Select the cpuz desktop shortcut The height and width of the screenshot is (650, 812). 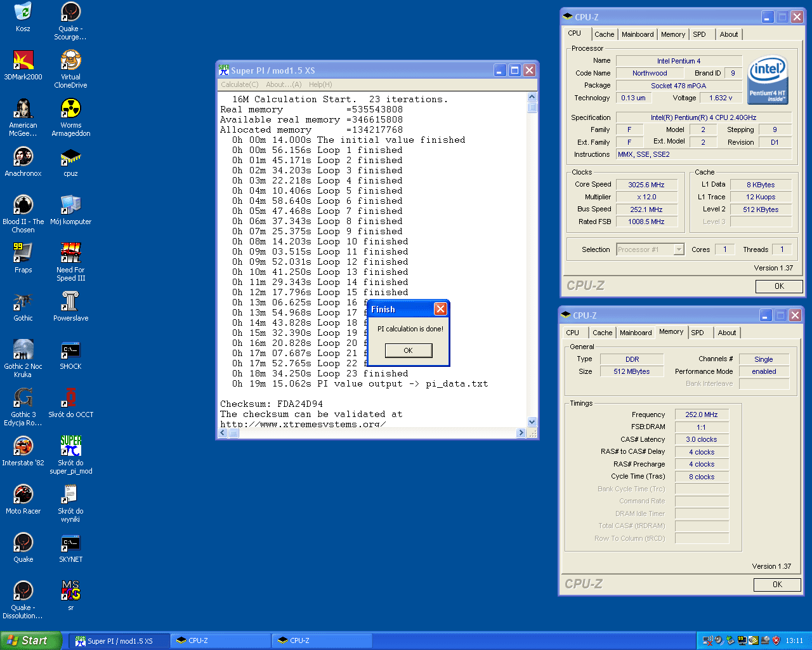[x=70, y=162]
